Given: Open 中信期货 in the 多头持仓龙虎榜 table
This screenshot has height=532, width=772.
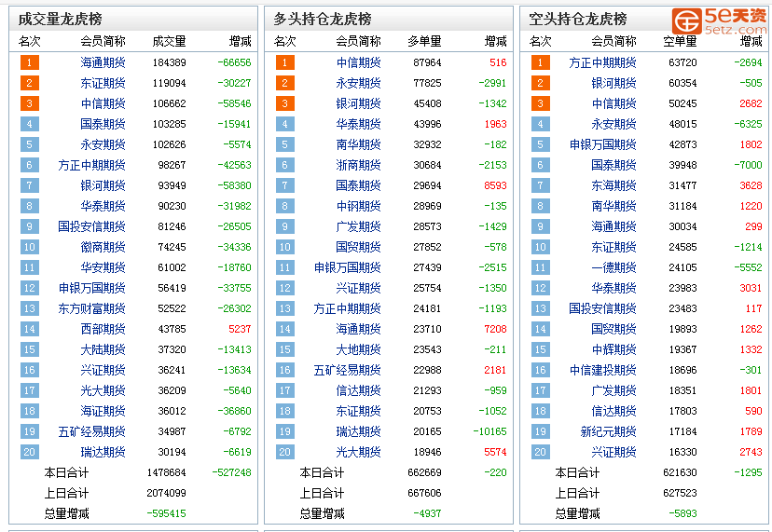Looking at the screenshot, I should coord(358,62).
